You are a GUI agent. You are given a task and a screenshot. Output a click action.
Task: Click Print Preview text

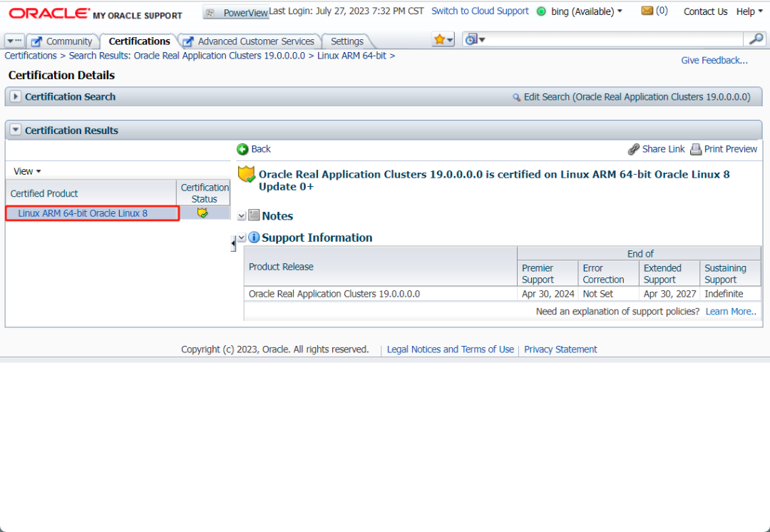(730, 149)
